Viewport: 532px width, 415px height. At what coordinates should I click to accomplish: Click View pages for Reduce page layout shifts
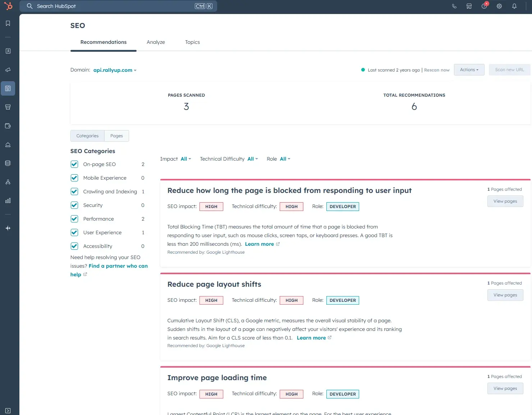(505, 295)
